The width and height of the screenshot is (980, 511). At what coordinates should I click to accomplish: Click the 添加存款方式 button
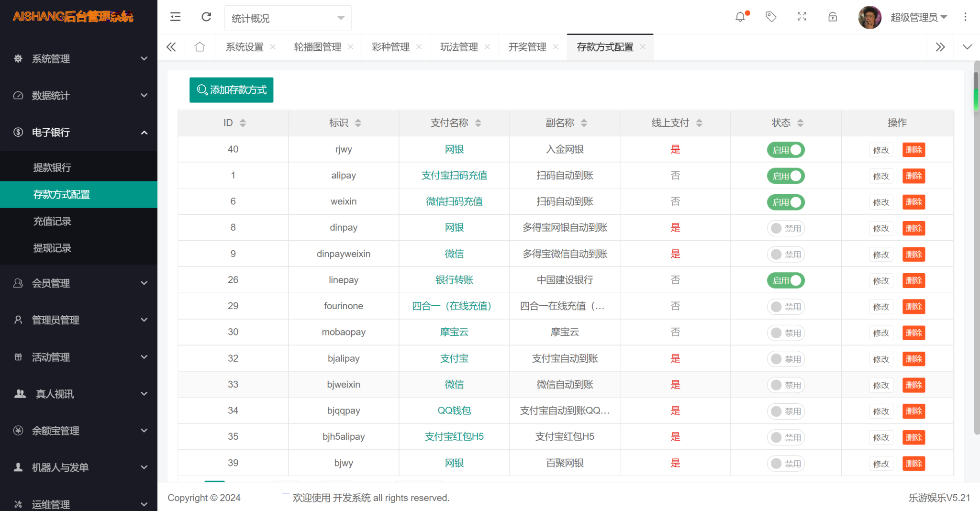point(232,90)
